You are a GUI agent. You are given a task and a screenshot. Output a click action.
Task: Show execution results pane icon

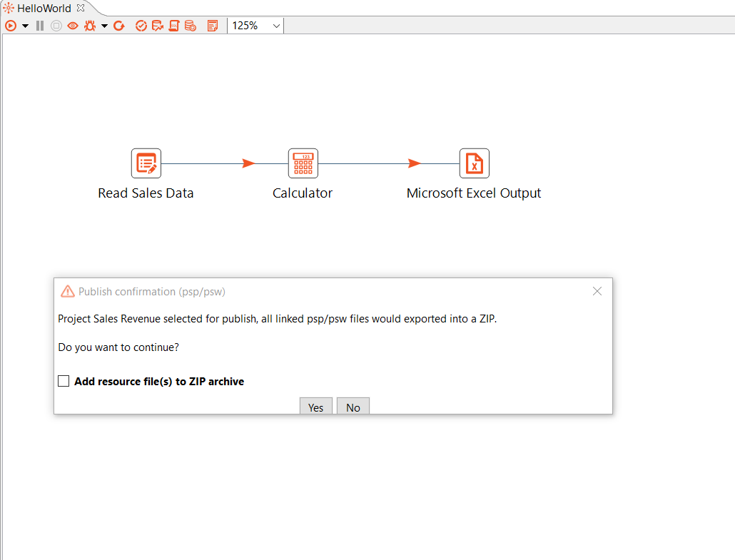[213, 26]
